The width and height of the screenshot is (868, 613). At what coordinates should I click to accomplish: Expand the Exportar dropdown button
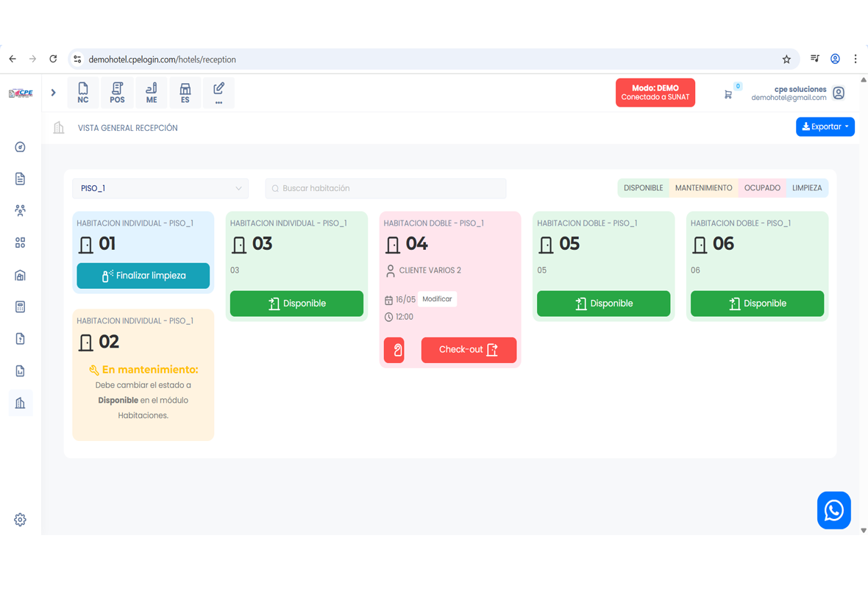point(825,126)
